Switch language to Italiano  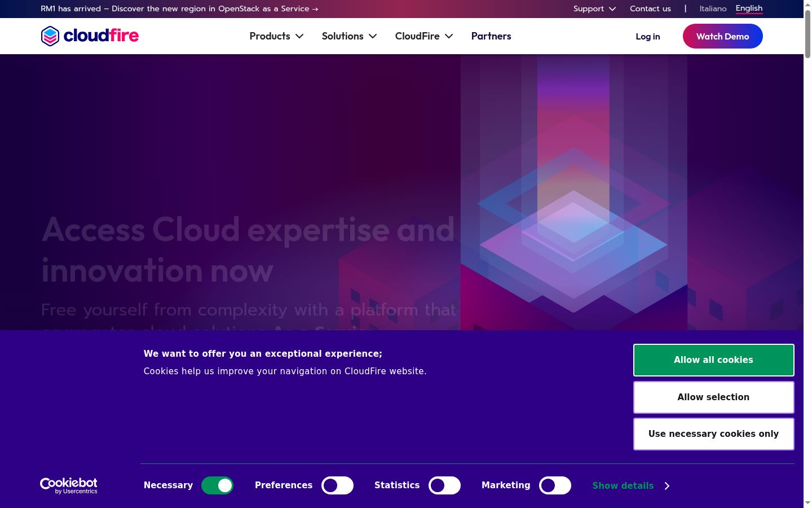coord(713,8)
